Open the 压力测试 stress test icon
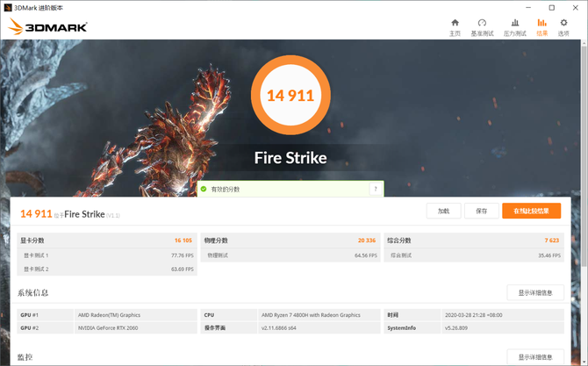This screenshot has width=588, height=366. click(513, 24)
